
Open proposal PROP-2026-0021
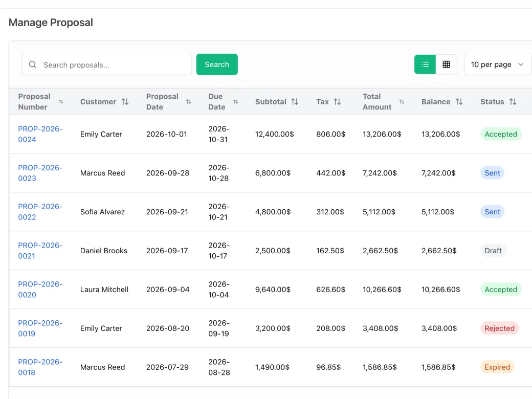point(40,251)
